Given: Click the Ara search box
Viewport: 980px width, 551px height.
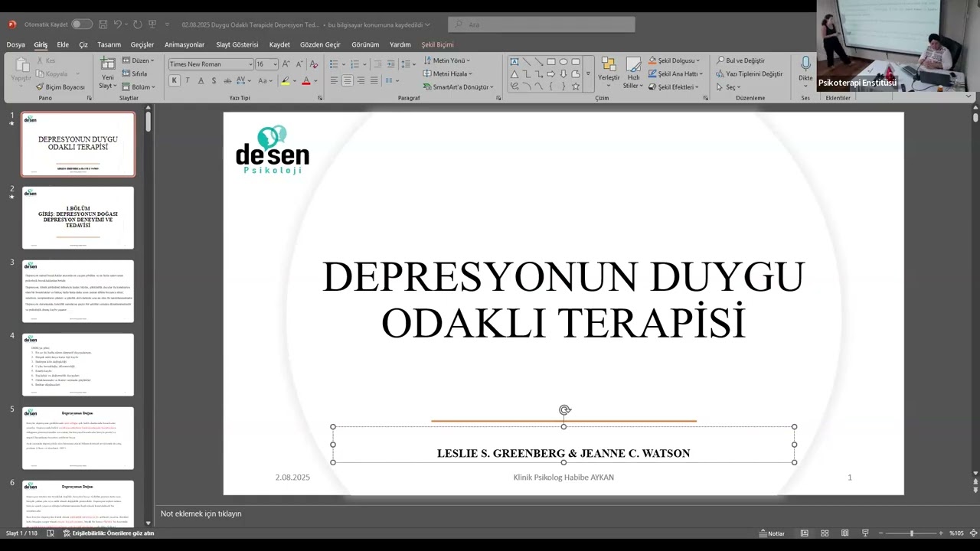Looking at the screenshot, I should pyautogui.click(x=541, y=24).
